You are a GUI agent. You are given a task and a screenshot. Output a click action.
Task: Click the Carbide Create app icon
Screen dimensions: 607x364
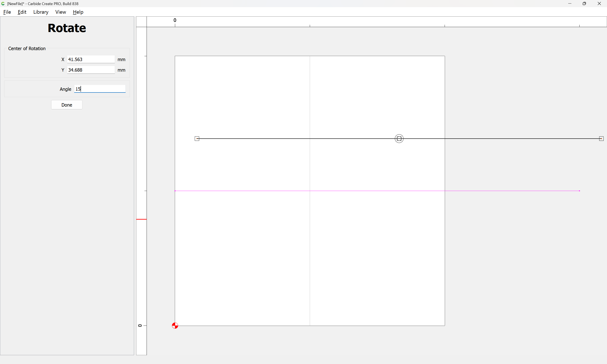coord(3,4)
